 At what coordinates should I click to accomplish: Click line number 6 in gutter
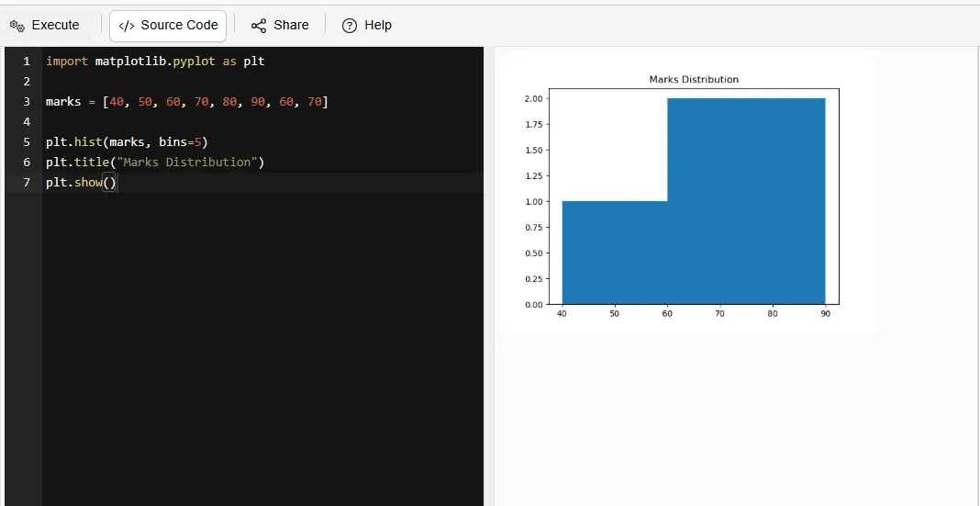pos(27,162)
